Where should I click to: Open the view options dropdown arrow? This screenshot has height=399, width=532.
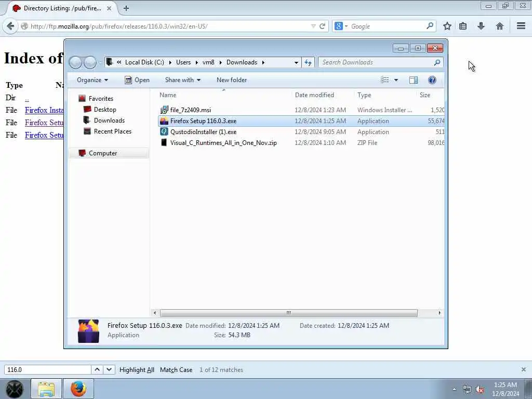pos(396,81)
